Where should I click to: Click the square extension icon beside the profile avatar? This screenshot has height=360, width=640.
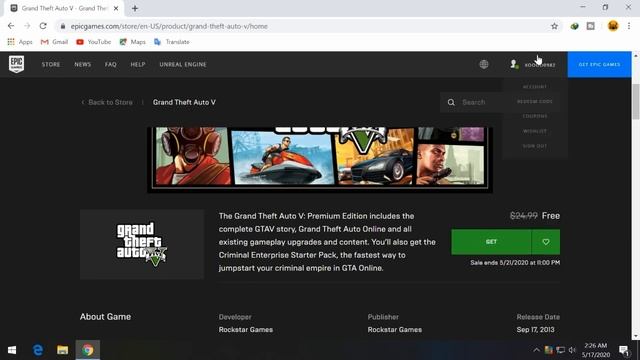pyautogui.click(x=591, y=26)
